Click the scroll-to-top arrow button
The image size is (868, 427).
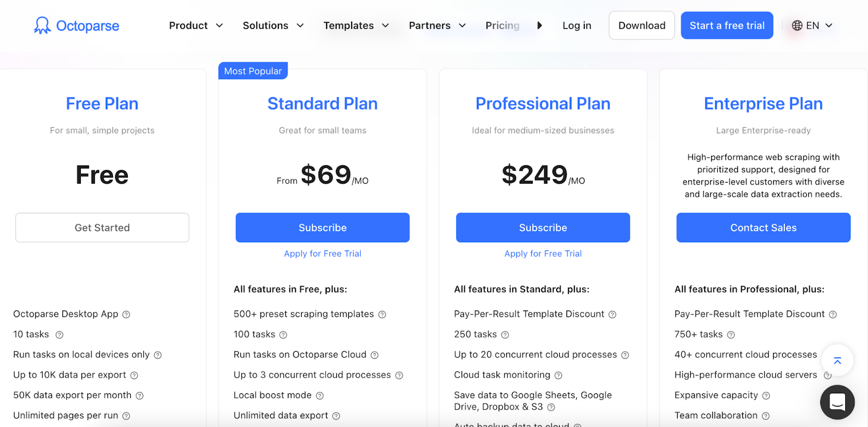[837, 360]
